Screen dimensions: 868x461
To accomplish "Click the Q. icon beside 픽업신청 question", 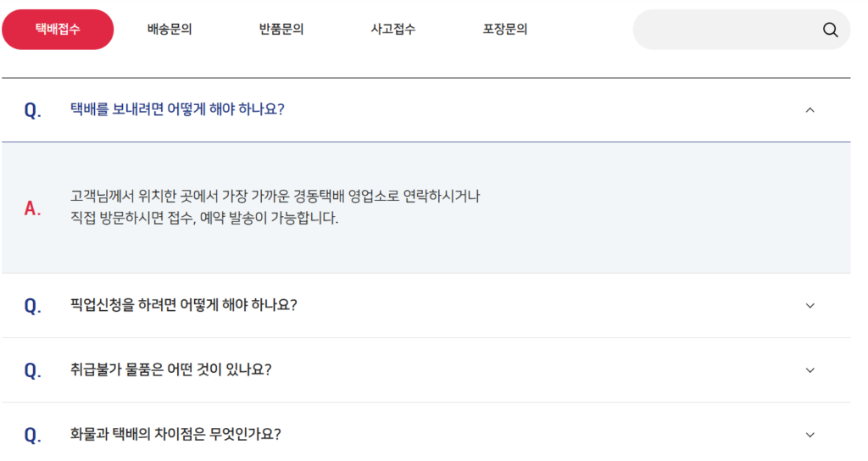I will [x=33, y=305].
